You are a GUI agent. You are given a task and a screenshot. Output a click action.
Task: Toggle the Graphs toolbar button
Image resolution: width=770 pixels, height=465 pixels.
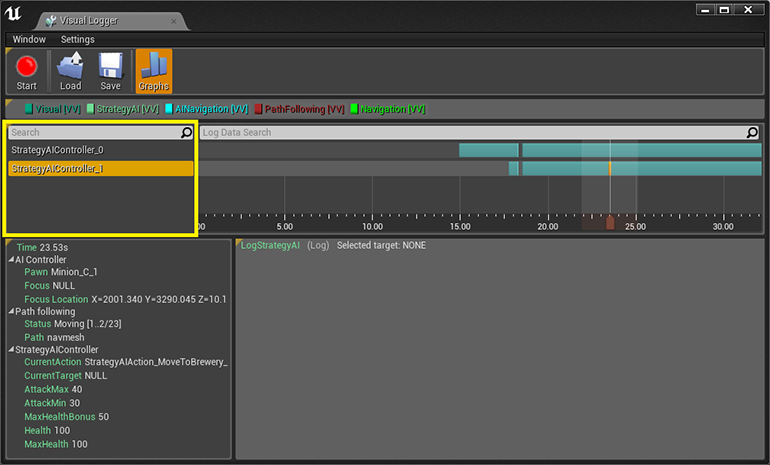click(154, 72)
